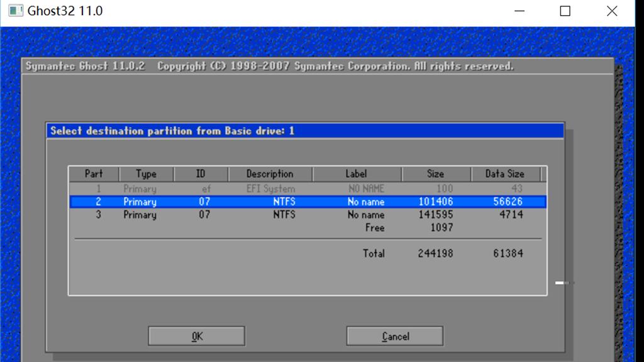
Task: Click the Size column header
Action: click(435, 173)
